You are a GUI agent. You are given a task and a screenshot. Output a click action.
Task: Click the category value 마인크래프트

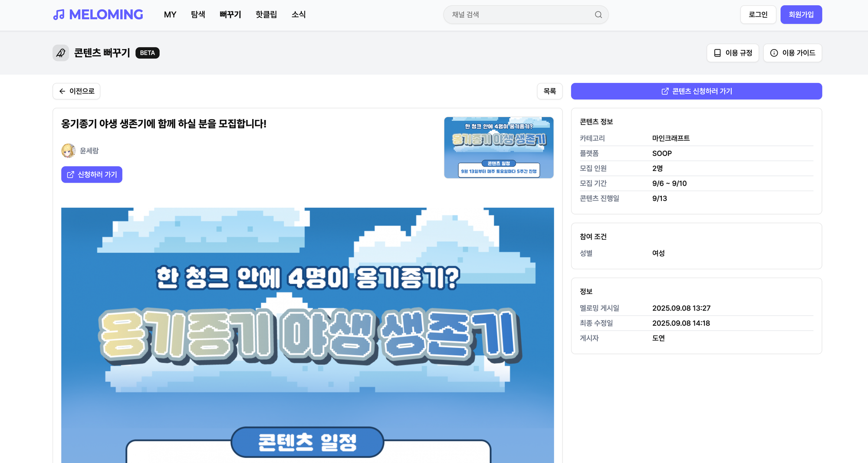pos(671,139)
